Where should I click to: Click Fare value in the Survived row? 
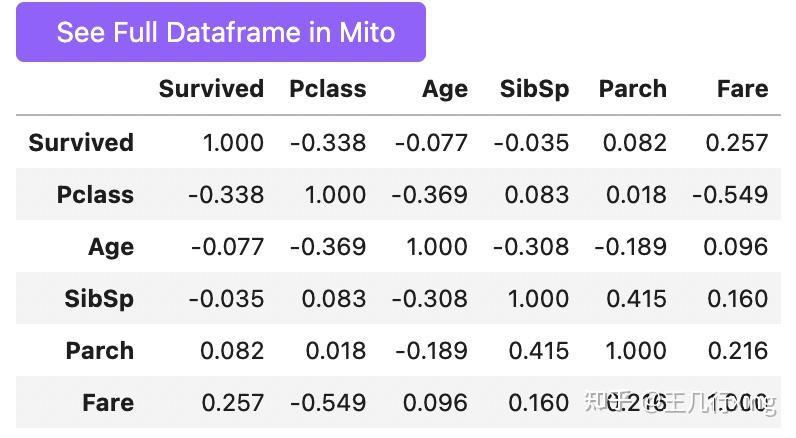click(736, 143)
